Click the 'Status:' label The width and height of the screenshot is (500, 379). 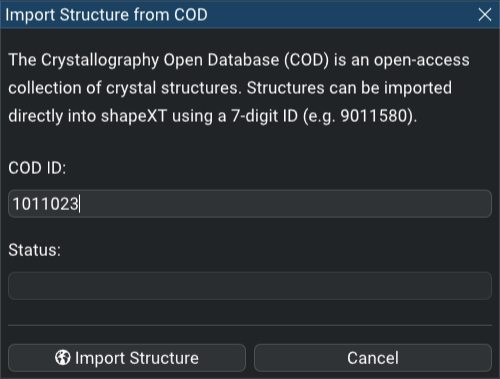[34, 250]
